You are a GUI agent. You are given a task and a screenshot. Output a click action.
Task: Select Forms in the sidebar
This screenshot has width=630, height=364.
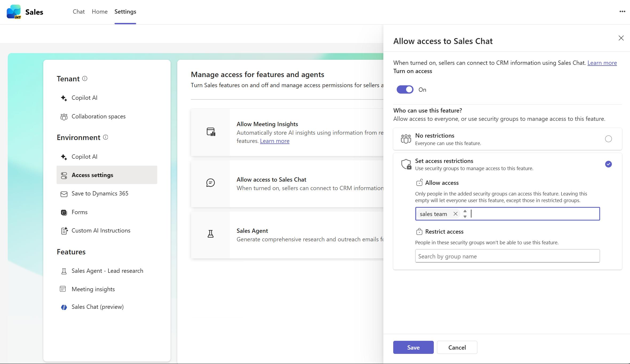coord(79,212)
